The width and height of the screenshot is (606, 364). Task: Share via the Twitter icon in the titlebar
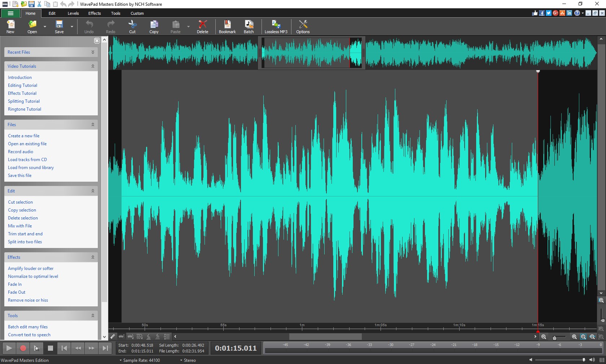[x=548, y=13]
